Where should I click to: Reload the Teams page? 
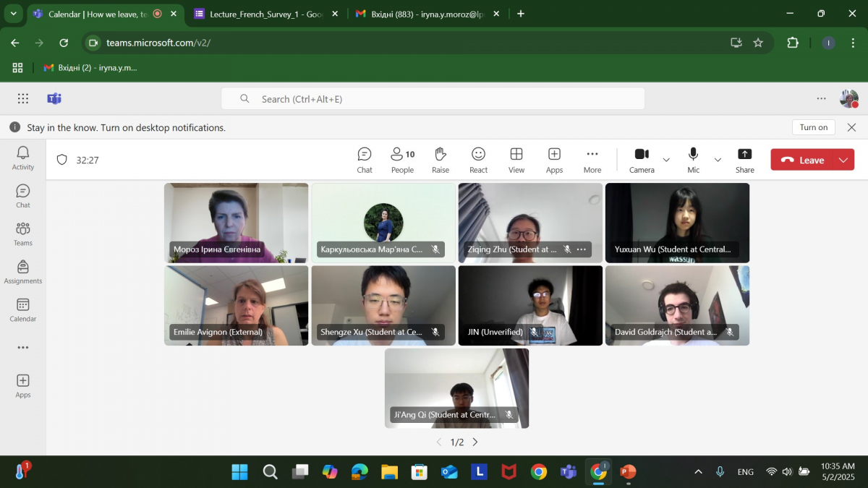(64, 43)
